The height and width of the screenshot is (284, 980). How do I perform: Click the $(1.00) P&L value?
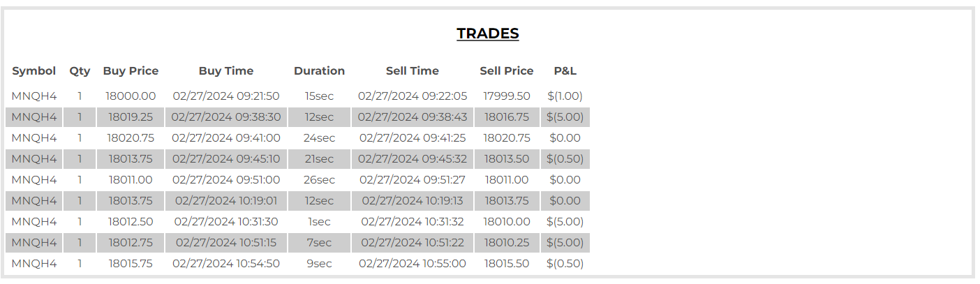565,96
